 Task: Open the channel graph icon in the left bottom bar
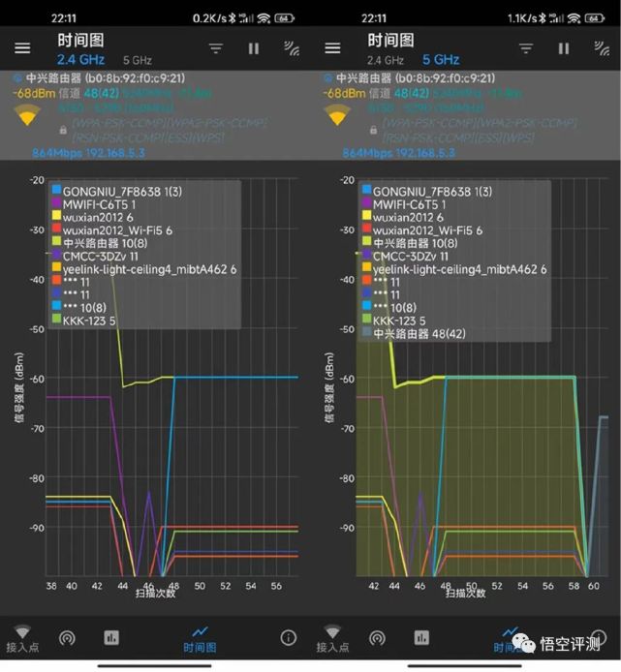(111, 638)
